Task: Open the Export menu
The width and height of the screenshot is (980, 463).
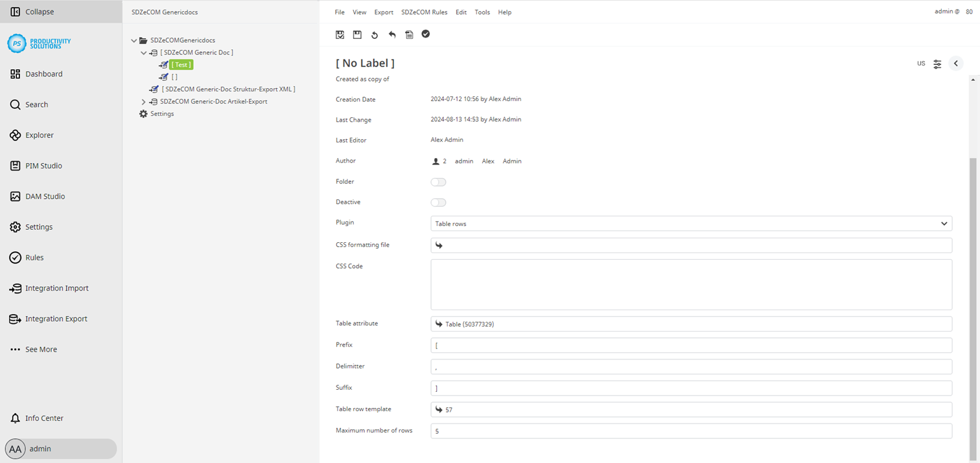Action: [x=383, y=12]
